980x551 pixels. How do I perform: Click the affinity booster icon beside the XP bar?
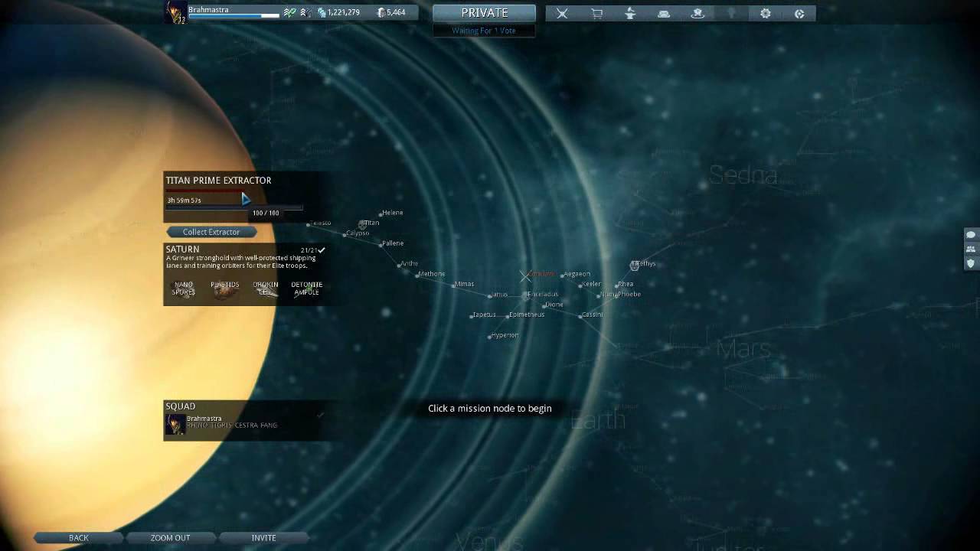289,12
